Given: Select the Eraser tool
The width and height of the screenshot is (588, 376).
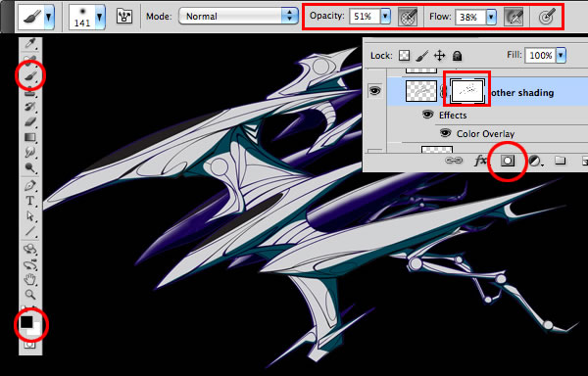Looking at the screenshot, I should pyautogui.click(x=30, y=121).
